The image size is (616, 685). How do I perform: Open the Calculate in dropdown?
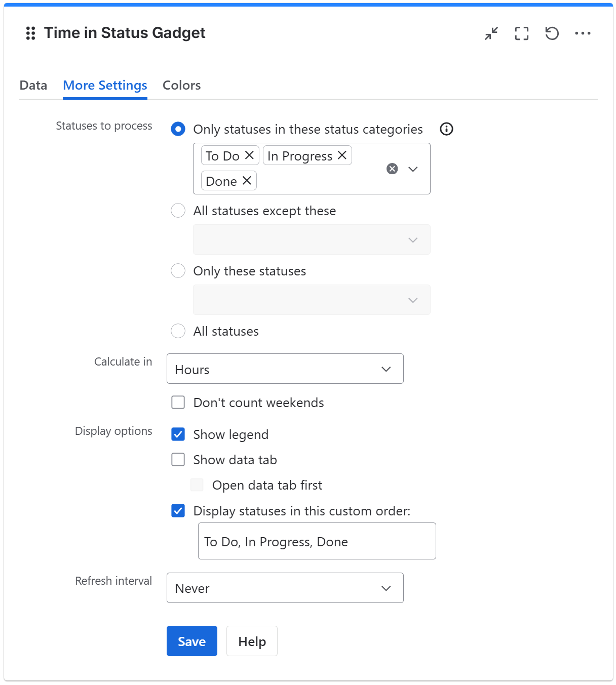[285, 369]
